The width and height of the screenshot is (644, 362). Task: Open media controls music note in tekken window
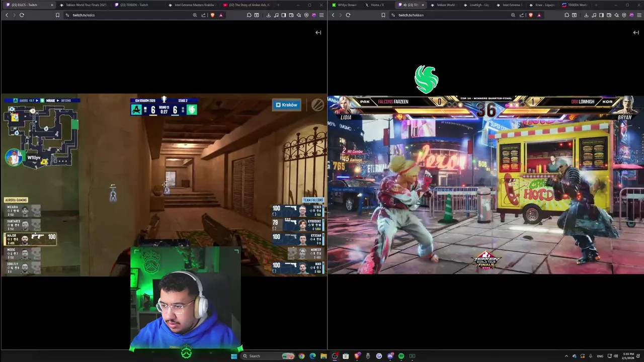[x=594, y=15]
